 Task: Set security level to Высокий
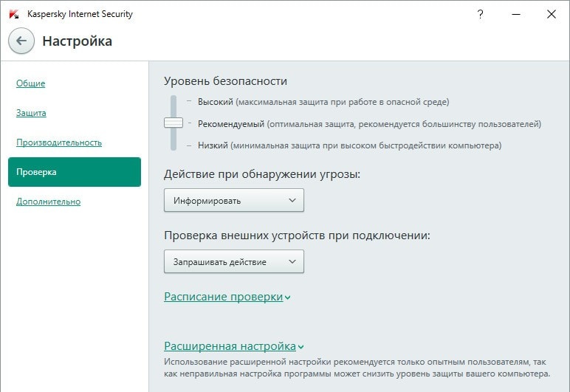216,102
